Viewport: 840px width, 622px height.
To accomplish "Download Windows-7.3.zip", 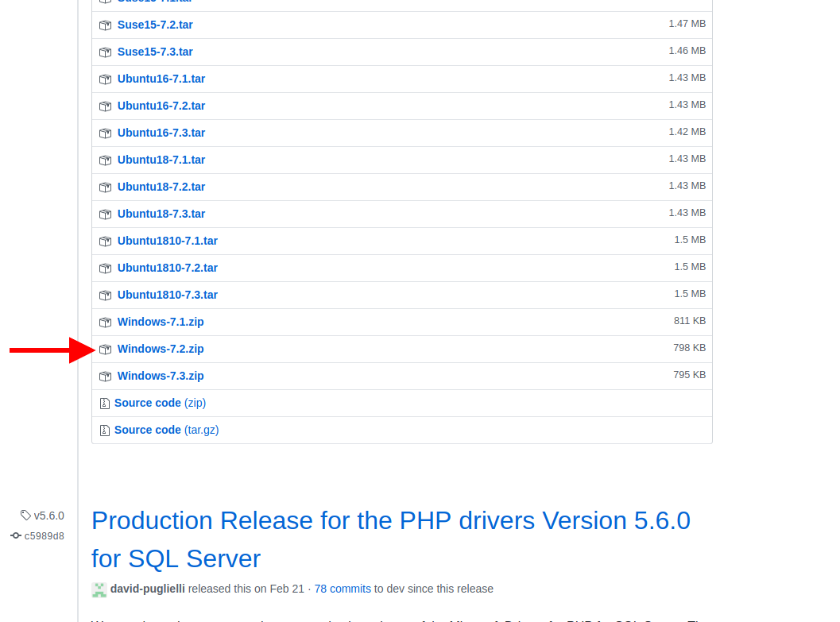I will pyautogui.click(x=161, y=376).
